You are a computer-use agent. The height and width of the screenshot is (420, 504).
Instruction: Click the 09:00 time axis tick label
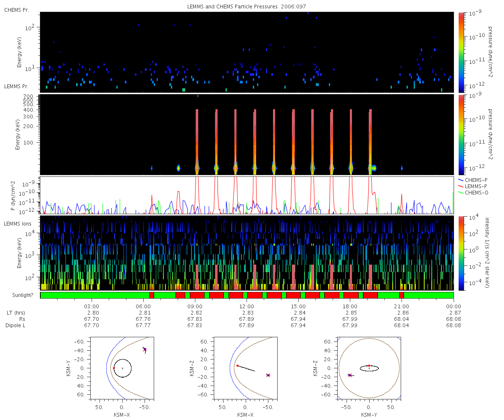click(x=195, y=306)
